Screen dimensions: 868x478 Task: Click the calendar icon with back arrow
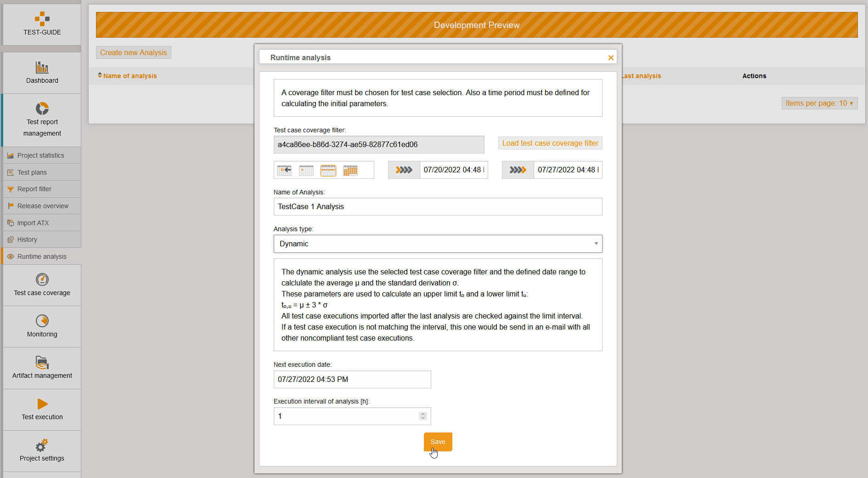tap(284, 170)
